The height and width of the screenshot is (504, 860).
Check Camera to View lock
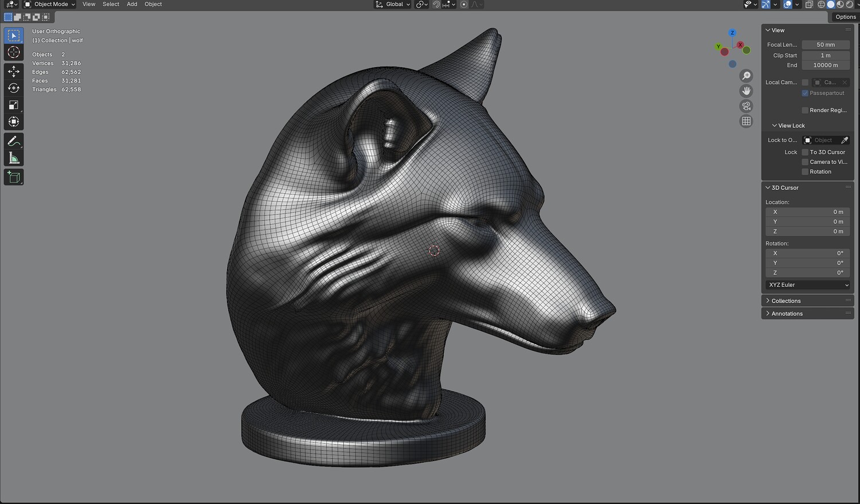(x=805, y=162)
